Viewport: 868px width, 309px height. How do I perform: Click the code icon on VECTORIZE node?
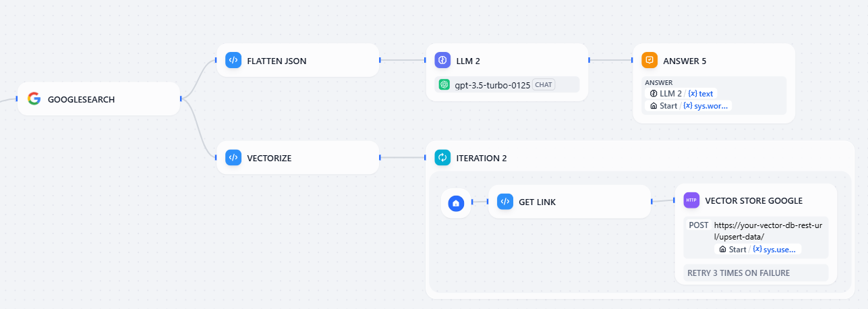point(233,158)
